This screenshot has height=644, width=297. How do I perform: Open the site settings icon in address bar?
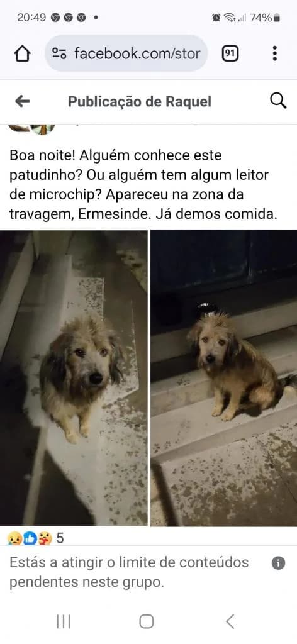[x=60, y=53]
